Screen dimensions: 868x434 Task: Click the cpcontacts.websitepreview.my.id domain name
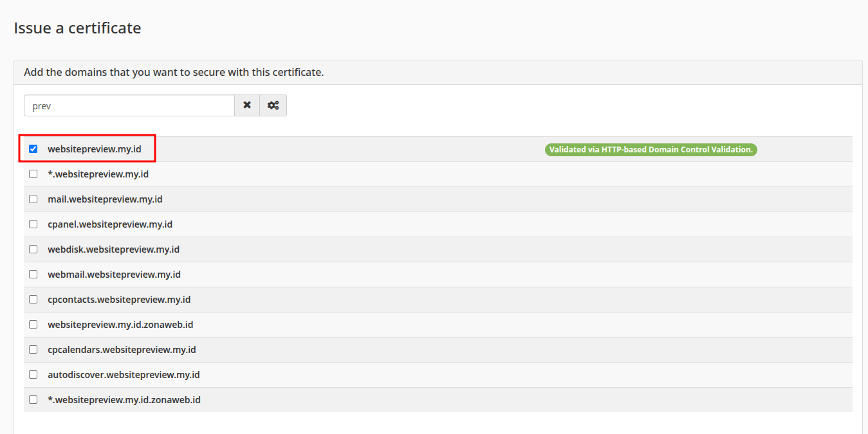[119, 300]
